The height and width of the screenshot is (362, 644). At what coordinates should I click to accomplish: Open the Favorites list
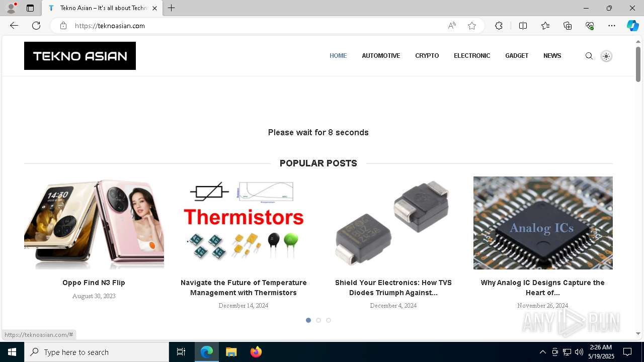click(x=545, y=26)
